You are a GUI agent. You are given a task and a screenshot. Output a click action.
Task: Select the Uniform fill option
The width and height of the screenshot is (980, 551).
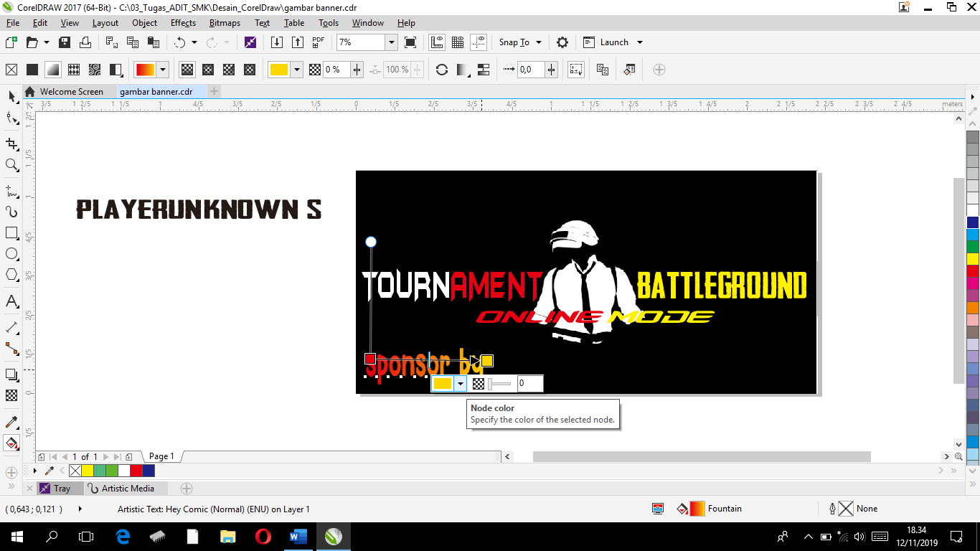pos(32,70)
